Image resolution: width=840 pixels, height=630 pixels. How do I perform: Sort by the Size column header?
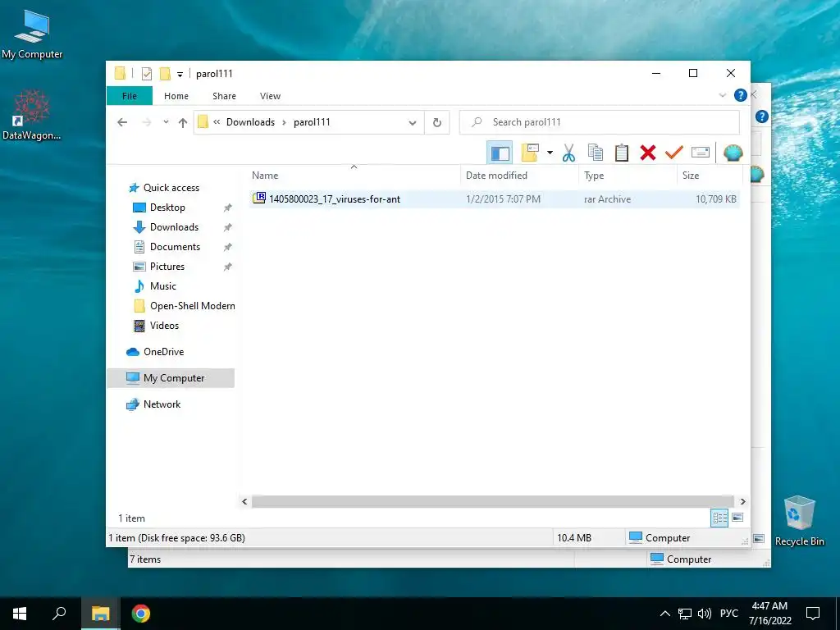710,176
